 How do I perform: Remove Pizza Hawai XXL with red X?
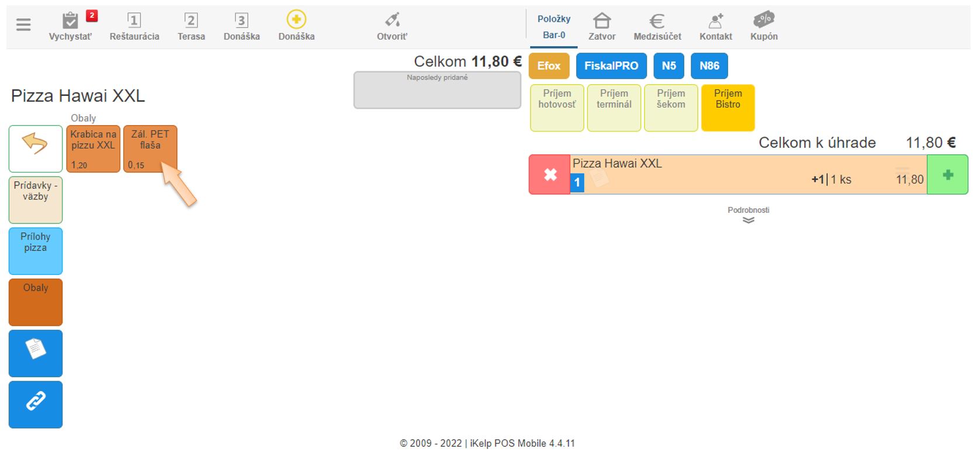tap(549, 174)
